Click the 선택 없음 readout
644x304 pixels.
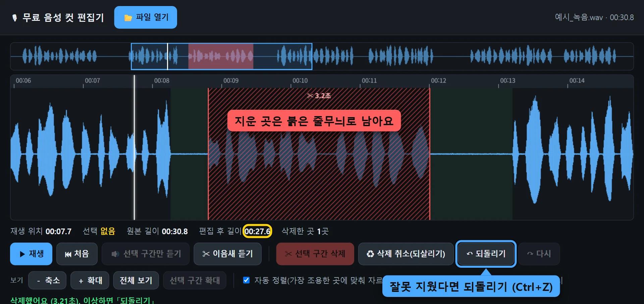point(99,231)
